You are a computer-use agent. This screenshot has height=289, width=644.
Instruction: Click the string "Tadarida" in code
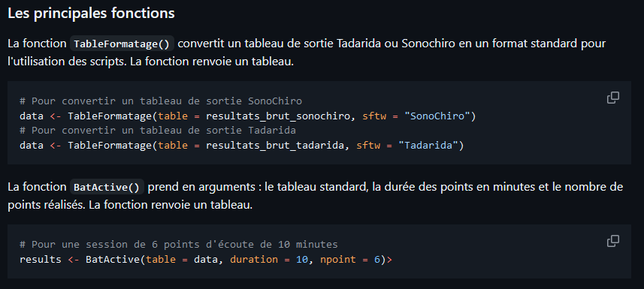point(428,145)
